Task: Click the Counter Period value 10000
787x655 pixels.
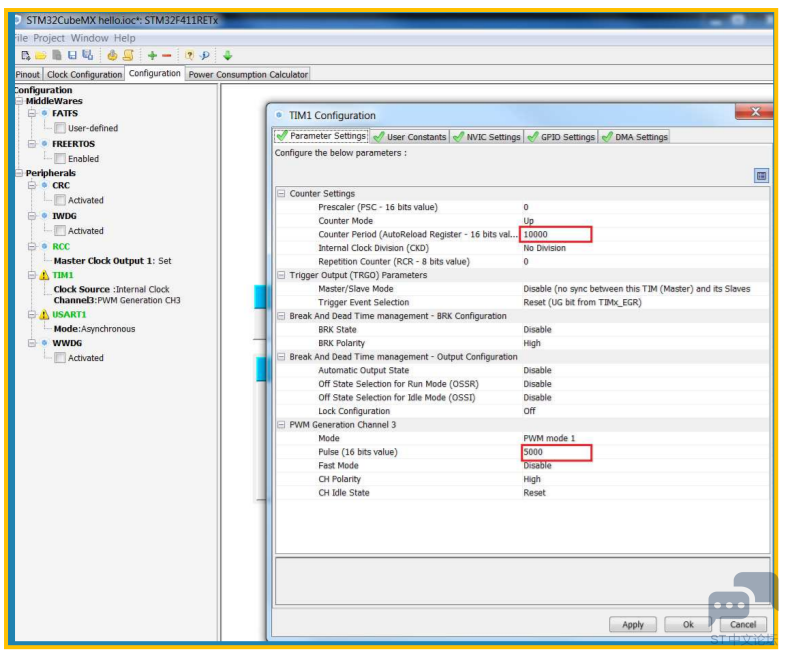Action: [556, 235]
